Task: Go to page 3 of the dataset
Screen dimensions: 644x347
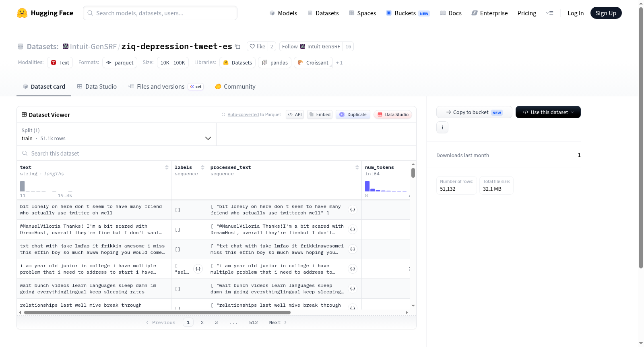Action: click(217, 322)
